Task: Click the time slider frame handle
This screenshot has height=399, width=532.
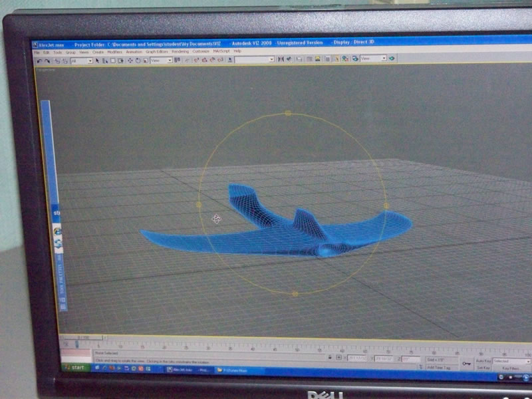Action: pos(84,338)
